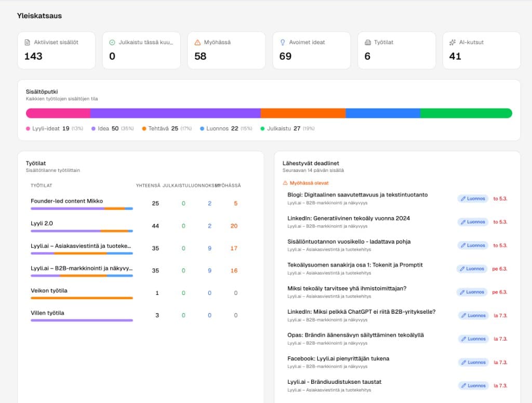Click Luonnos badge on Blogi: Digitaalinen saavutettavuus row

pos(473,199)
